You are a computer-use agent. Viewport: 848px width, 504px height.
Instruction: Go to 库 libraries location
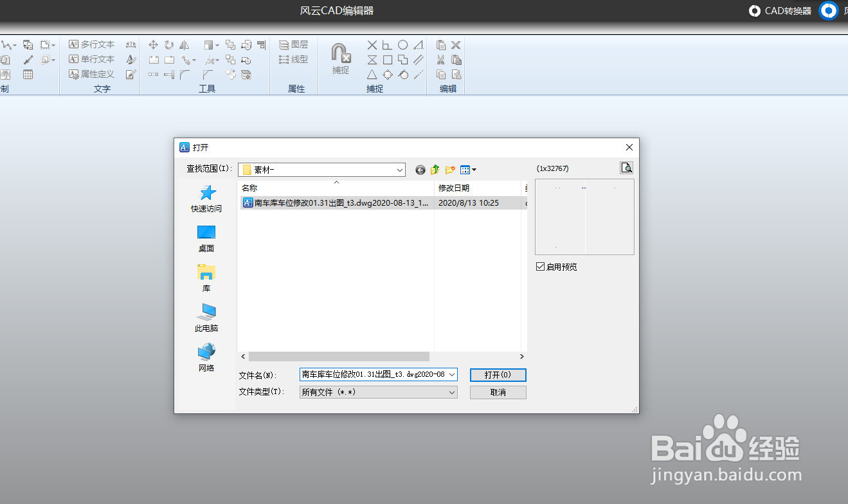(206, 278)
